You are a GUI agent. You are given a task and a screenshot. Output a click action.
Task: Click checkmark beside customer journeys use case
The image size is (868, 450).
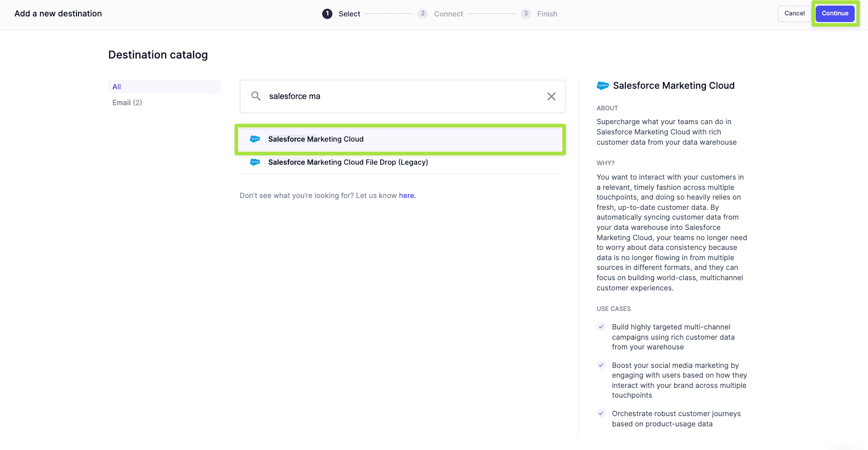[x=601, y=414]
